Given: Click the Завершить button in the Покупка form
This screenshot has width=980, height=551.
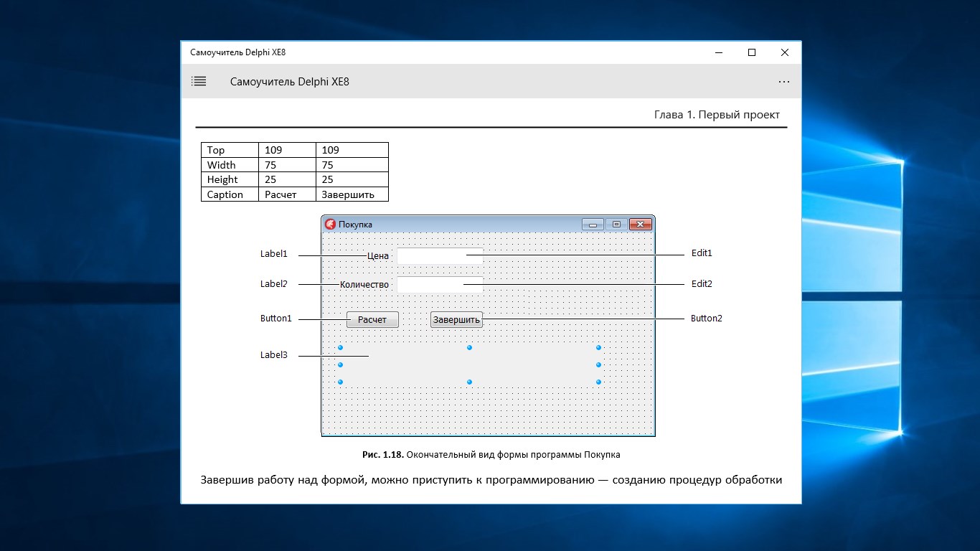Looking at the screenshot, I should [456, 320].
